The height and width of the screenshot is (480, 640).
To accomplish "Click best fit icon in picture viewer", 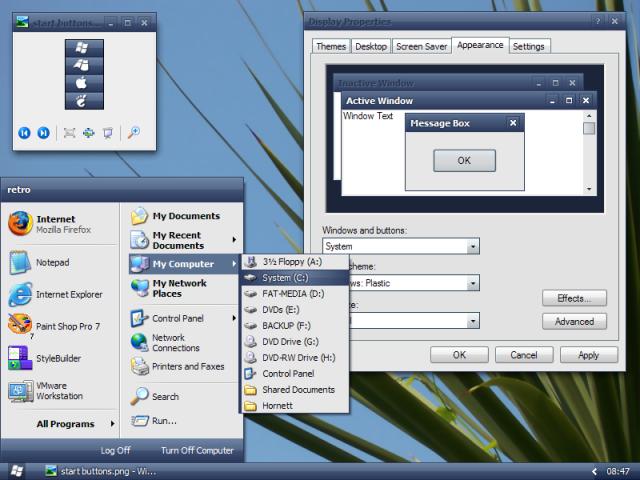I will pyautogui.click(x=69, y=133).
